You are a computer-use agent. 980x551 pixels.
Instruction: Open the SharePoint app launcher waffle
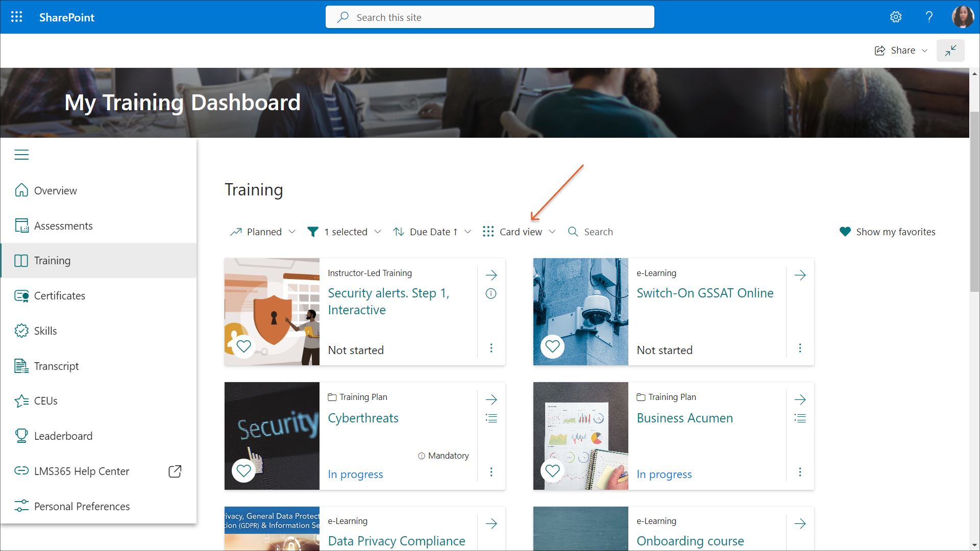click(x=16, y=17)
